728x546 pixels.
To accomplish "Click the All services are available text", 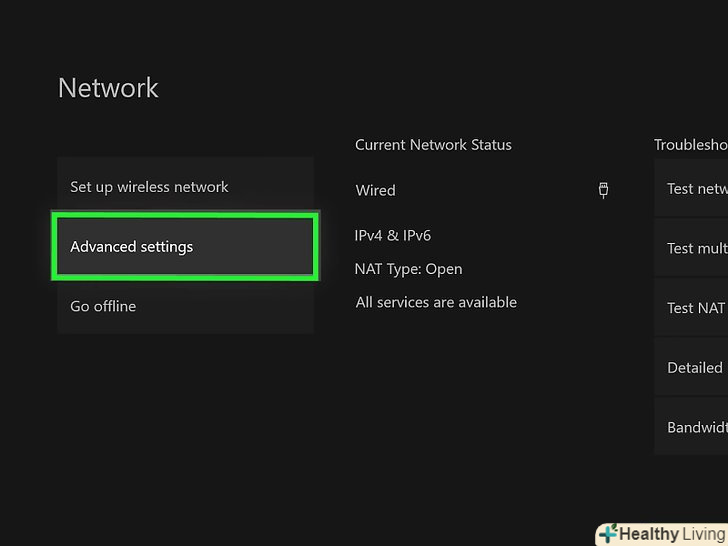I will pos(436,302).
